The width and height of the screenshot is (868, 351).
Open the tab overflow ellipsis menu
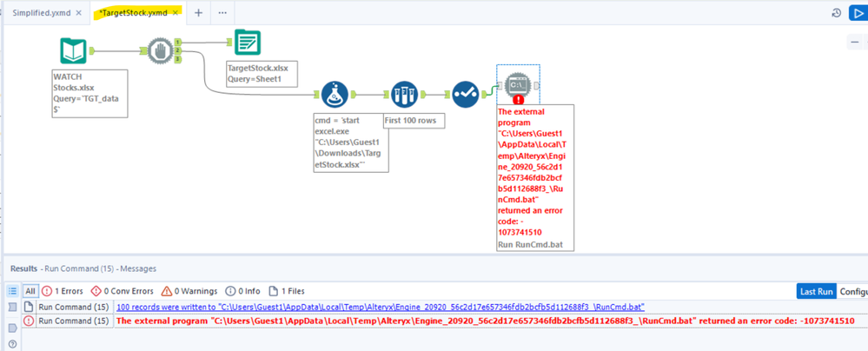(x=222, y=13)
